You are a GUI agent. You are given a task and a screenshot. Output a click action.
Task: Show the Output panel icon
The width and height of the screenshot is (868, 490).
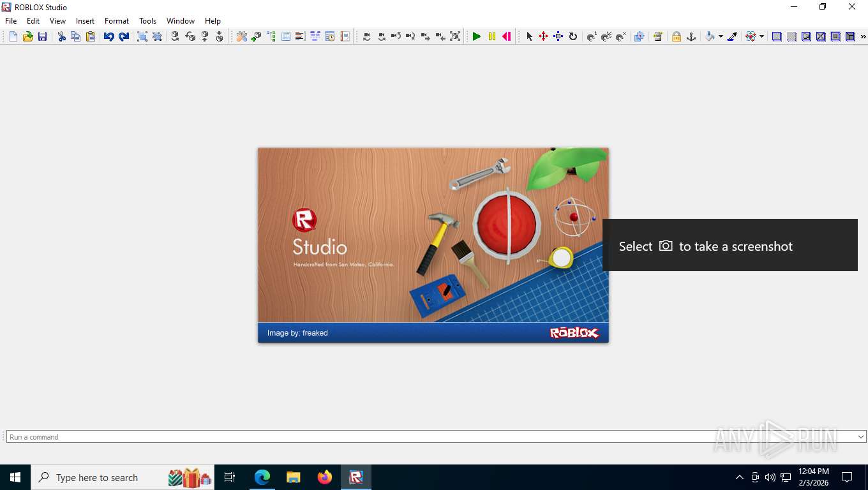[x=301, y=37]
